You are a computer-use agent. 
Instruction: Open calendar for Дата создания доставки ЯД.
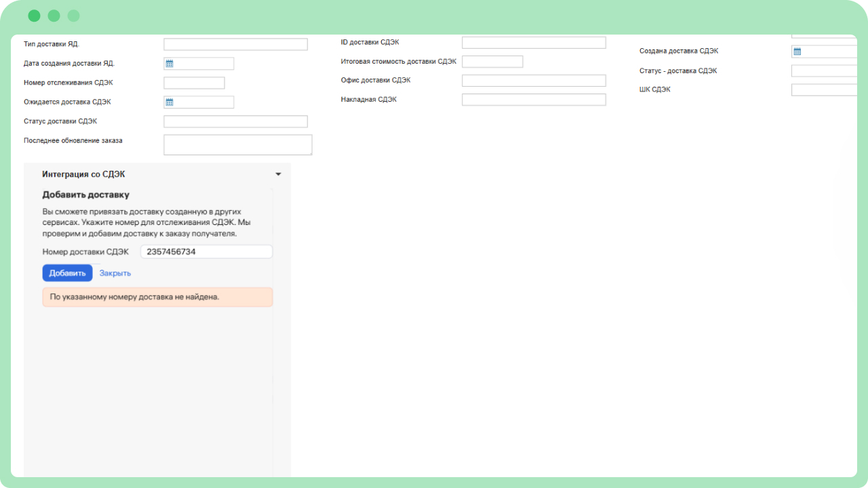[170, 64]
